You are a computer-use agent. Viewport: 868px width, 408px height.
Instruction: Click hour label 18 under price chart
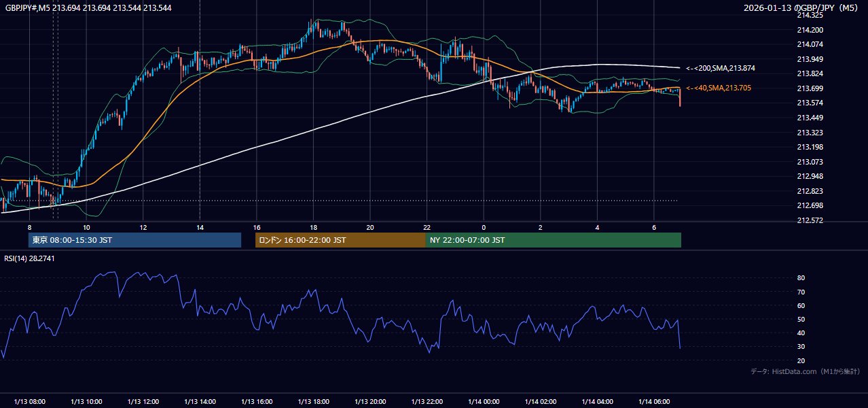click(313, 227)
